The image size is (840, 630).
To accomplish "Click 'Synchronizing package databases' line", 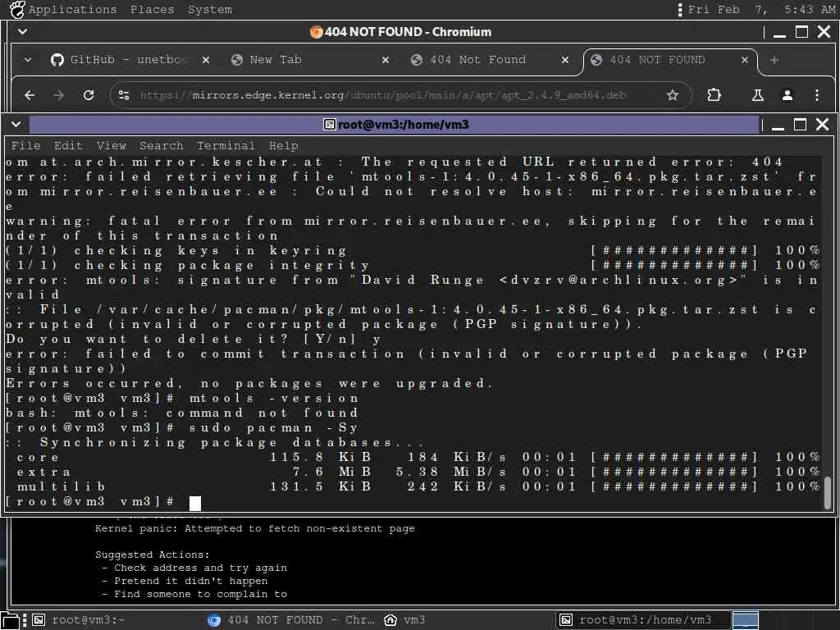I will [216, 442].
